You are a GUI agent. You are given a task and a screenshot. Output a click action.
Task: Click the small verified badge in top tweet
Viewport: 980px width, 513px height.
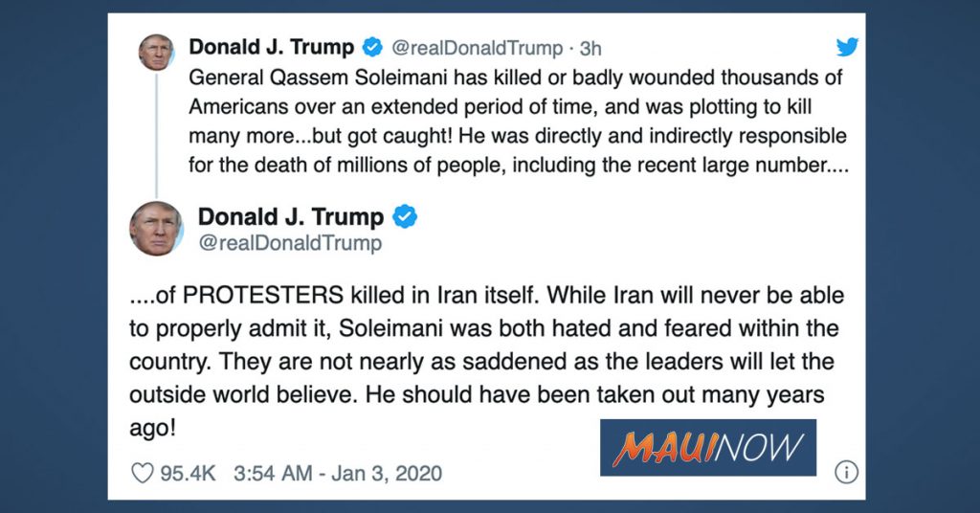coord(374,48)
